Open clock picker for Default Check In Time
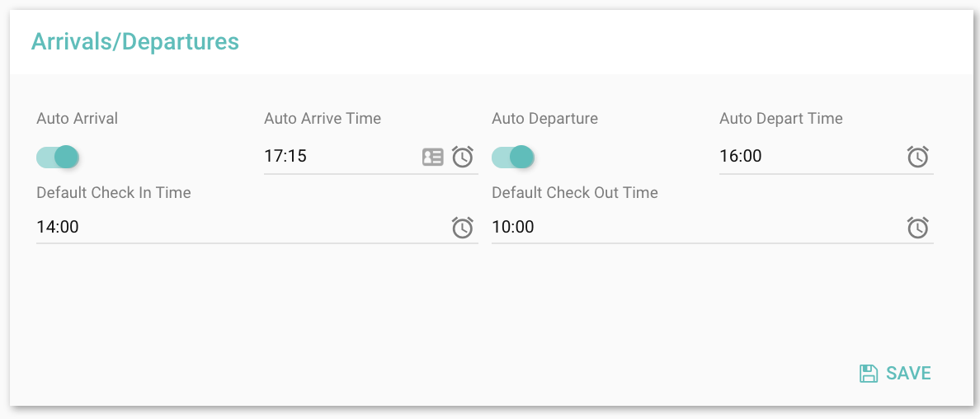980x419 pixels. pos(463,228)
